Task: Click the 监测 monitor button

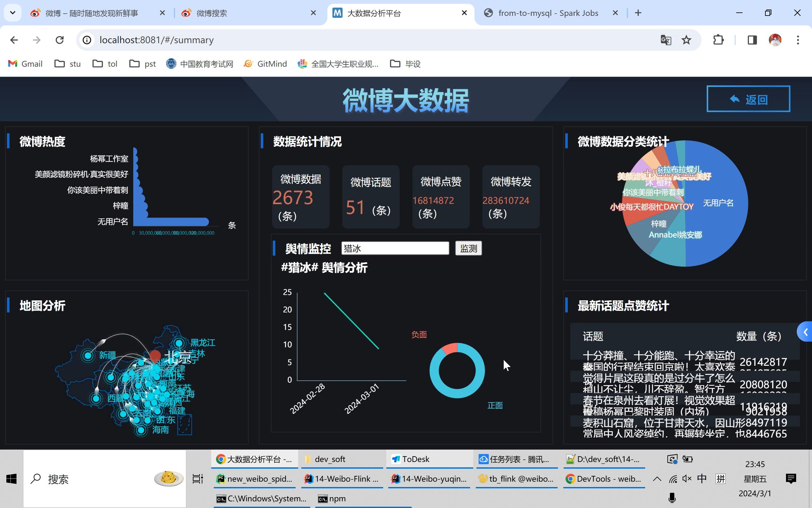Action: coord(468,248)
